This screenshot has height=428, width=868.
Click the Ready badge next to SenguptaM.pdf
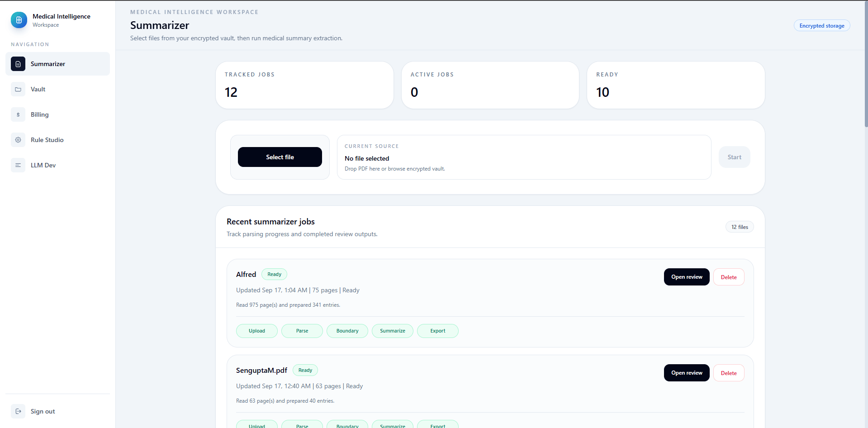pyautogui.click(x=305, y=370)
